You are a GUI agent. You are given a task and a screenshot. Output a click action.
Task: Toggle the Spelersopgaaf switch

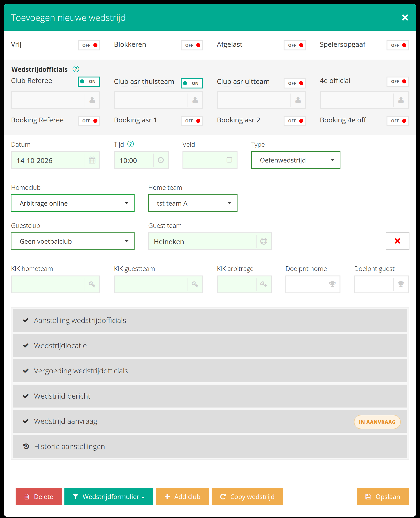[398, 45]
